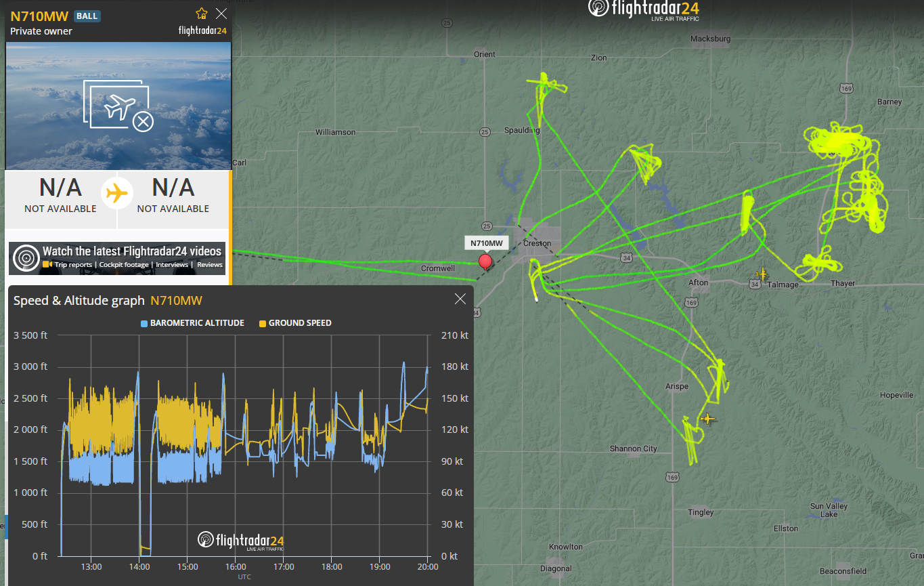
Task: Select the yellow aircraft icon near Arispe
Action: coord(708,419)
